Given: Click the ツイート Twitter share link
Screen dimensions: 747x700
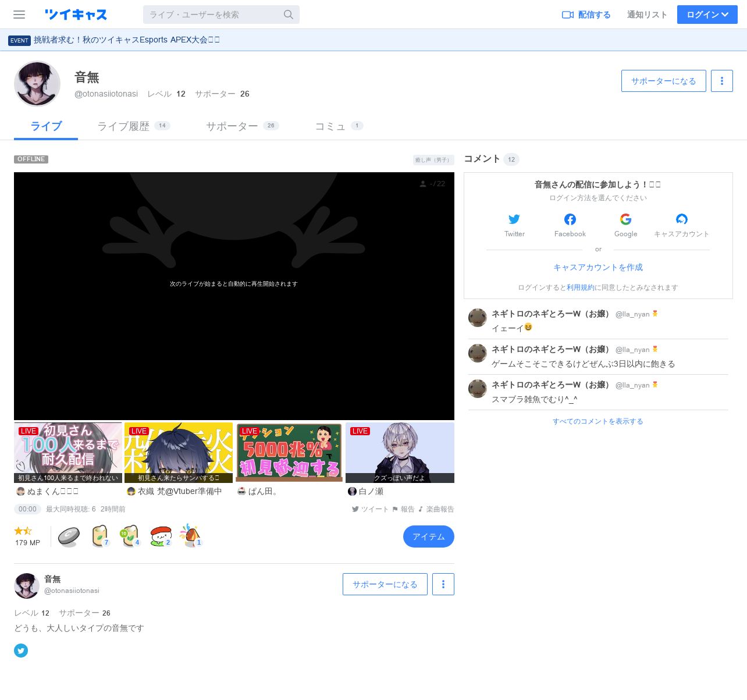Looking at the screenshot, I should [370, 509].
